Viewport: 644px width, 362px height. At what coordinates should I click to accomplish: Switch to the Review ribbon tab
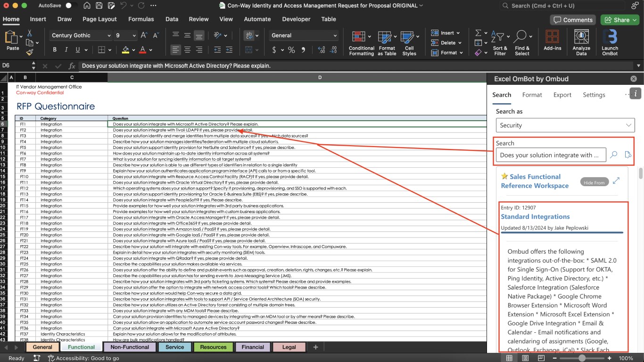point(198,19)
